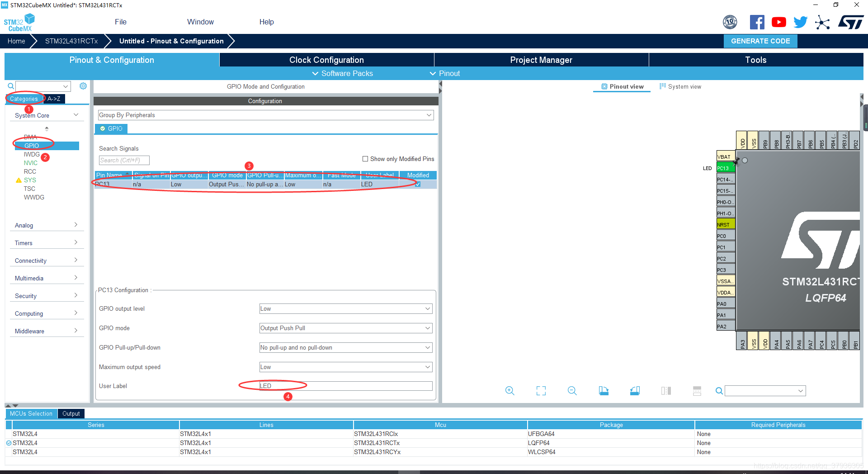This screenshot has width=868, height=474.
Task: Select the VSSA pin on chip
Action: [x=726, y=281]
